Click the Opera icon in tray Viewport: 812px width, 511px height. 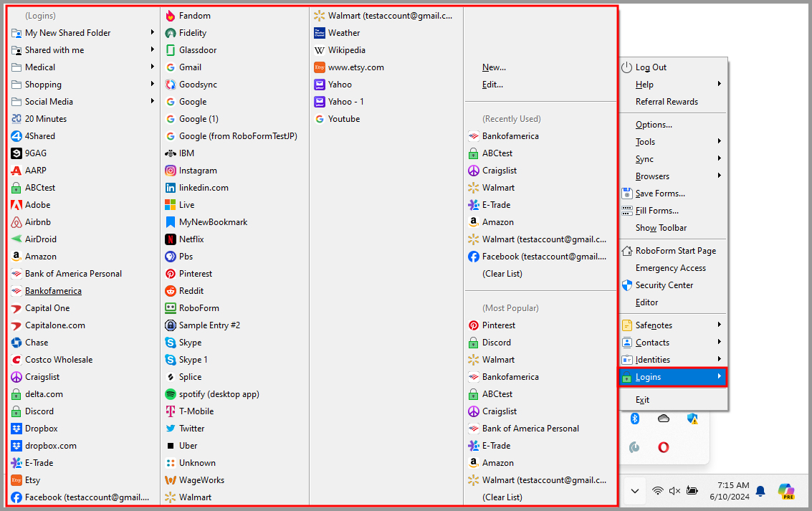pyautogui.click(x=664, y=447)
